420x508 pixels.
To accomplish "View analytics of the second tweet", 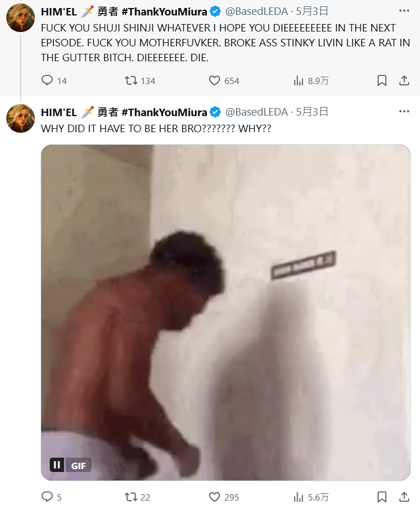I will (x=311, y=497).
